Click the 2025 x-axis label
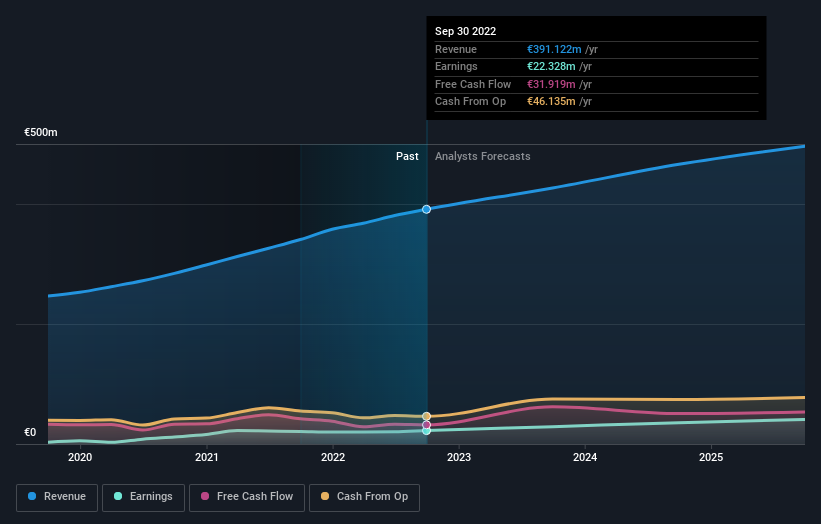The width and height of the screenshot is (821, 524). (711, 458)
